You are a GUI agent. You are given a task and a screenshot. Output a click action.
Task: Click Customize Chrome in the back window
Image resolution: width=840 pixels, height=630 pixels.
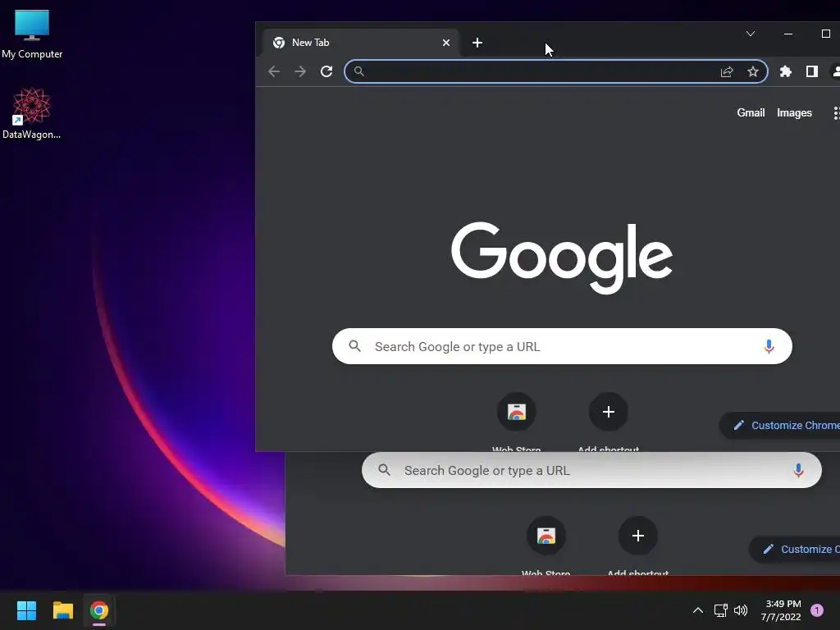click(x=795, y=549)
